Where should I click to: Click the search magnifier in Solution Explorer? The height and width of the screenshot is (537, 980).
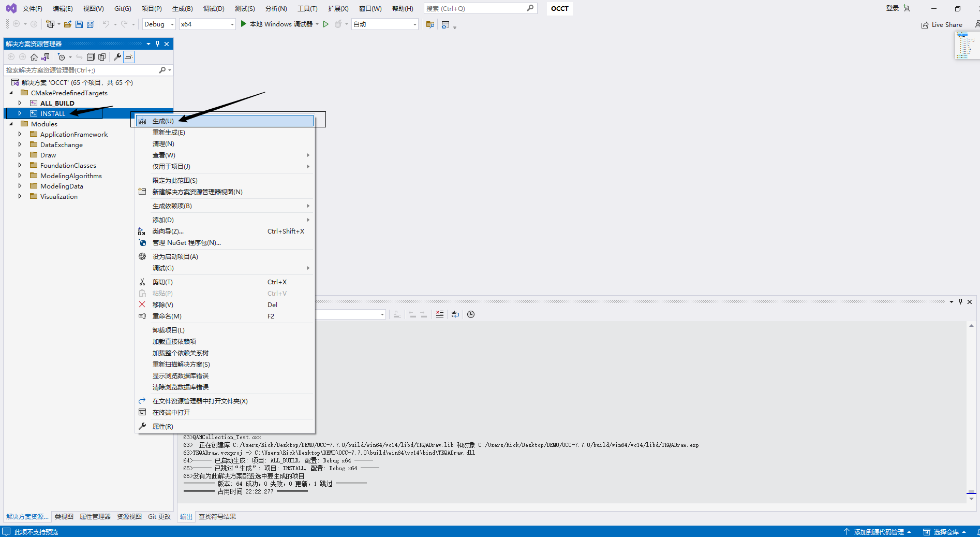[162, 70]
